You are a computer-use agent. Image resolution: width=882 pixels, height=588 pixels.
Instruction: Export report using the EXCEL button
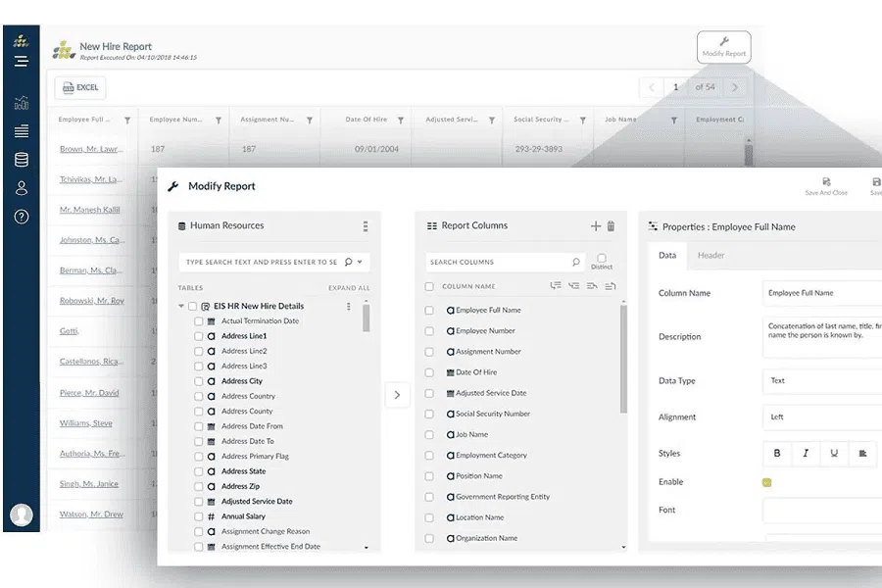tap(80, 88)
